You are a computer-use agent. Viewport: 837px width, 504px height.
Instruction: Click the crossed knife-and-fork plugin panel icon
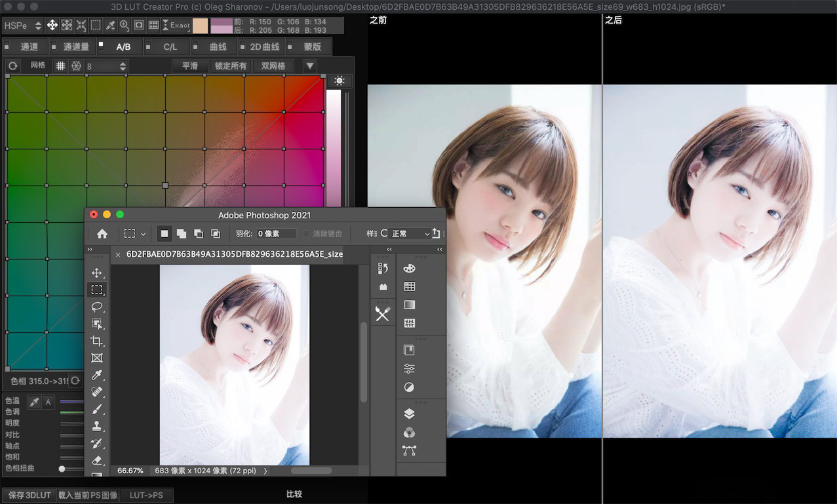(383, 314)
